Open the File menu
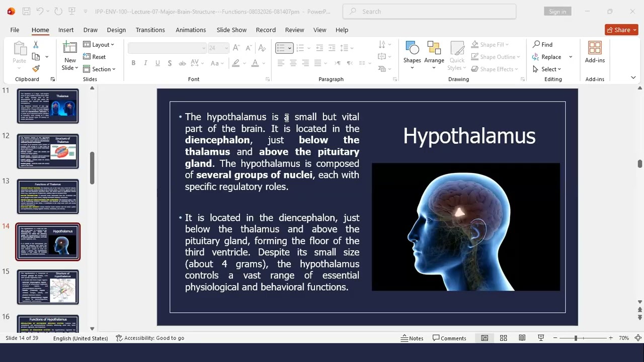Viewport: 644px width, 362px height. pyautogui.click(x=15, y=30)
